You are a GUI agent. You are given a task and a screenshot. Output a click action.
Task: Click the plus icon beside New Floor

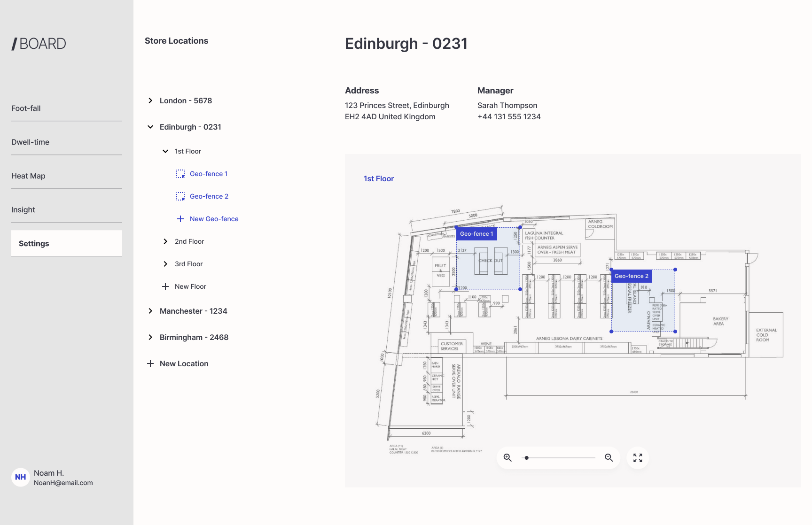[x=165, y=286]
